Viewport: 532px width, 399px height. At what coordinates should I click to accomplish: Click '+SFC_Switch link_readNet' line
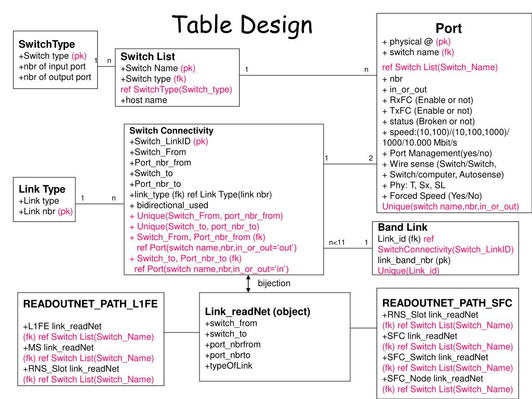435,357
